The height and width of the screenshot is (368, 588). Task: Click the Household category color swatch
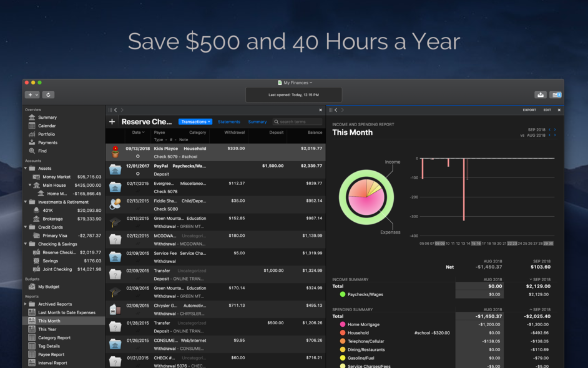[x=342, y=333]
